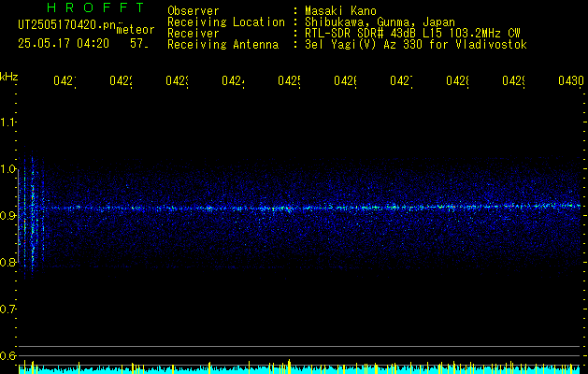Click the 'Receiving Antenna' field label
588x374 pixels.
click(x=223, y=45)
